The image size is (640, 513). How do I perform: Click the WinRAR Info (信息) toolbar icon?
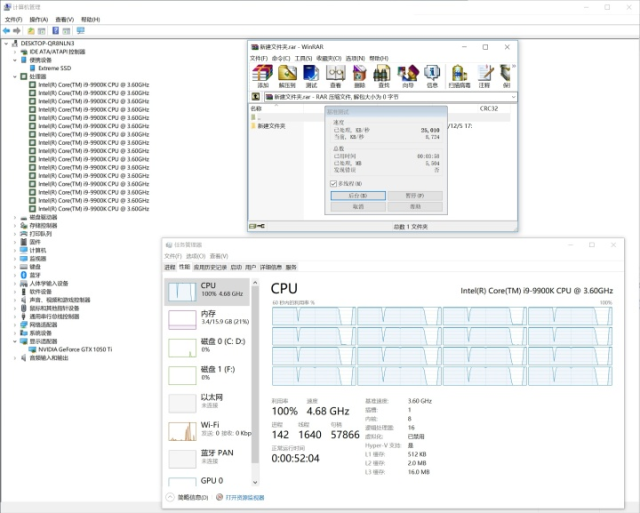(x=431, y=74)
